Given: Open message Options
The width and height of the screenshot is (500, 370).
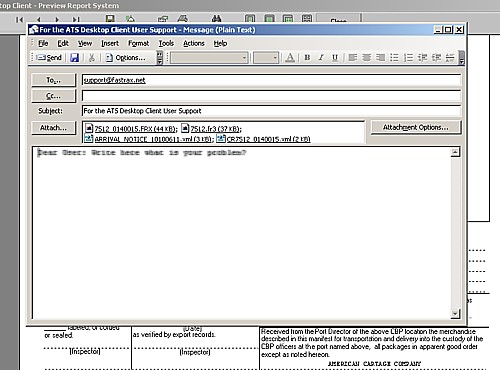Looking at the screenshot, I should [x=126, y=58].
